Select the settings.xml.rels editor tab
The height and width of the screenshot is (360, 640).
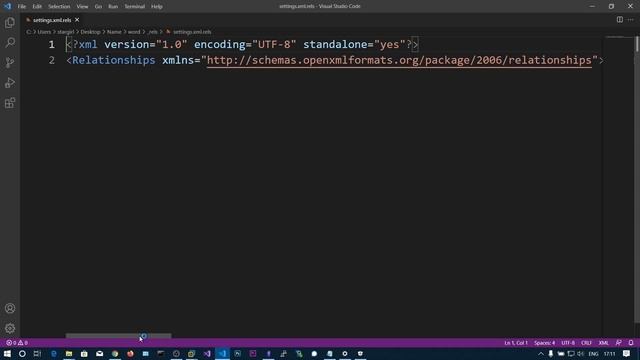tap(52, 20)
